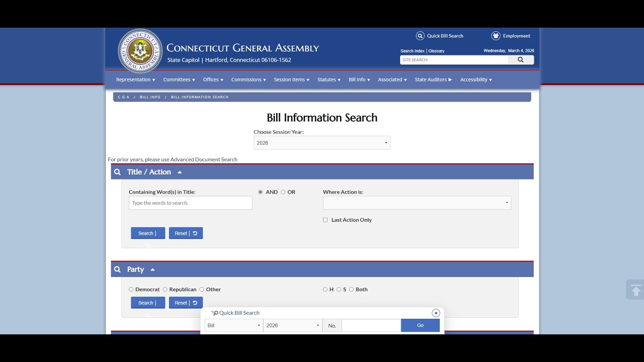Select the S chamber radio button
Viewport: 644px width, 362px height.
pos(339,289)
